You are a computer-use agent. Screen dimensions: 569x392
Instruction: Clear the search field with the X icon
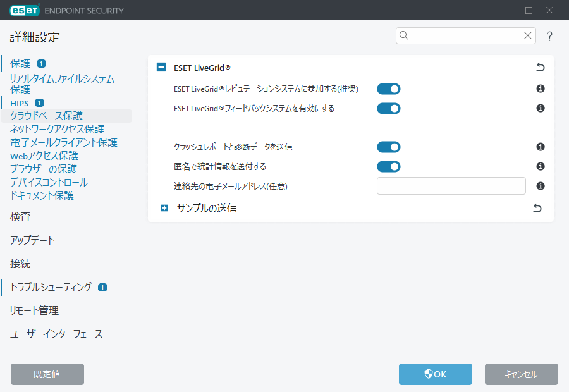coord(528,35)
